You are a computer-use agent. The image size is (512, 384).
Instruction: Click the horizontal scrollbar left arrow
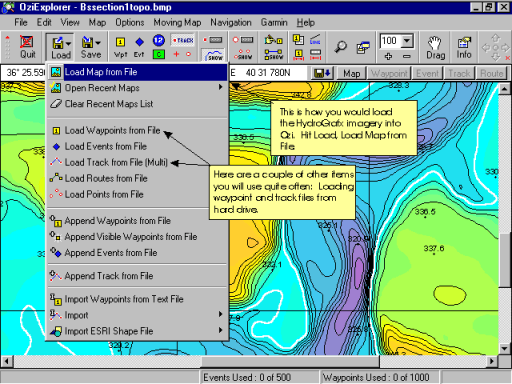pyautogui.click(x=7, y=361)
